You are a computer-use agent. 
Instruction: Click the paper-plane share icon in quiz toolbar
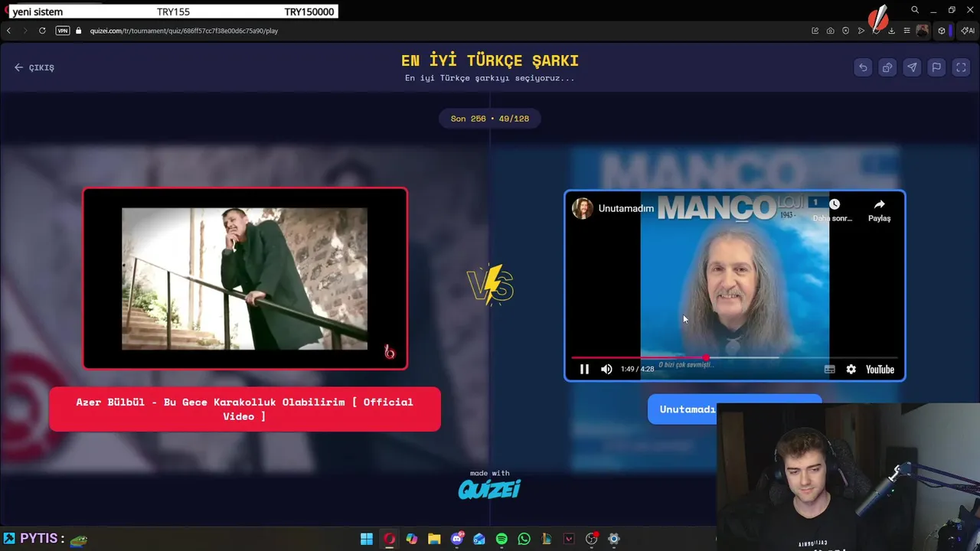pos(912,67)
